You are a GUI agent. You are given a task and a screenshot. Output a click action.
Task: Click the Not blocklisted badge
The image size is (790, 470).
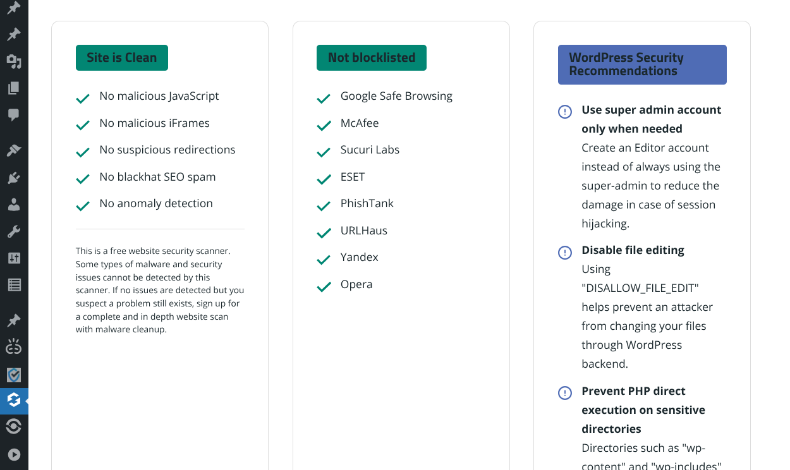[371, 58]
